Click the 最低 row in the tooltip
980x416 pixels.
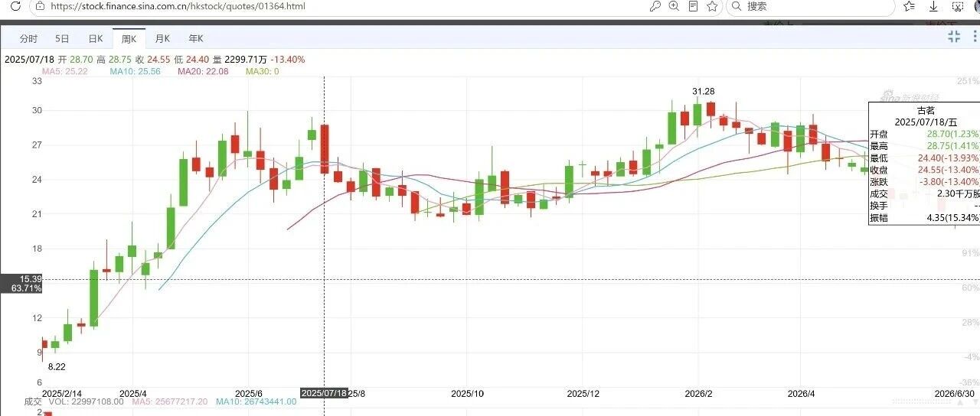tap(924, 158)
